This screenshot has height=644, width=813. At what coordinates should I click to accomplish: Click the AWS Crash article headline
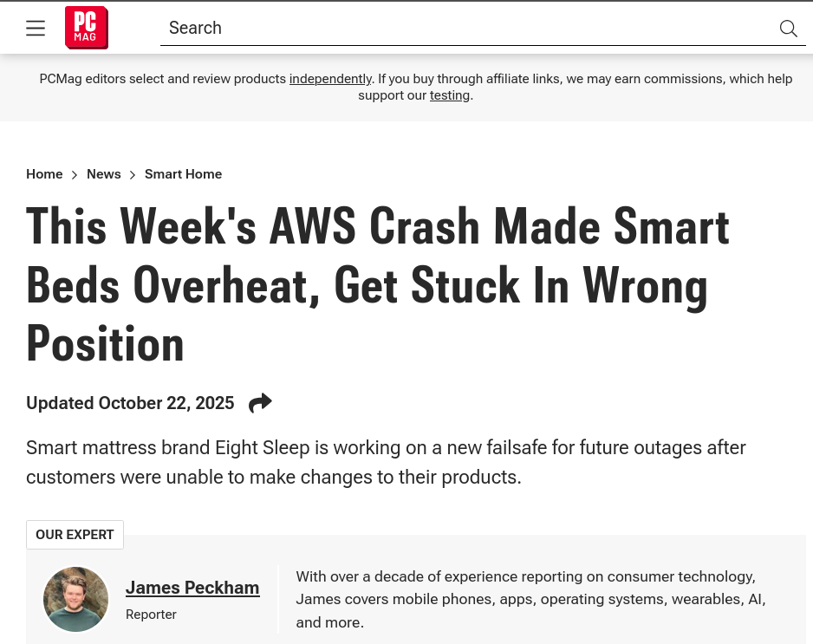[377, 285]
